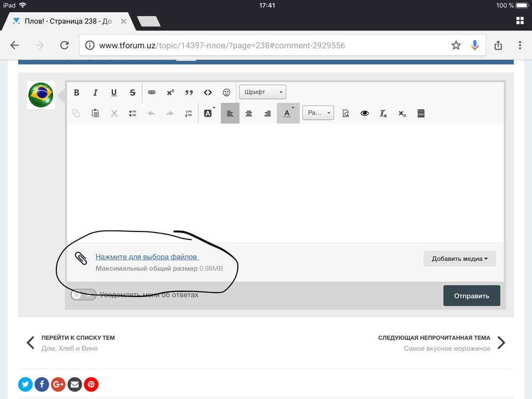Expand the Добавить медиа dropdown

click(x=460, y=259)
